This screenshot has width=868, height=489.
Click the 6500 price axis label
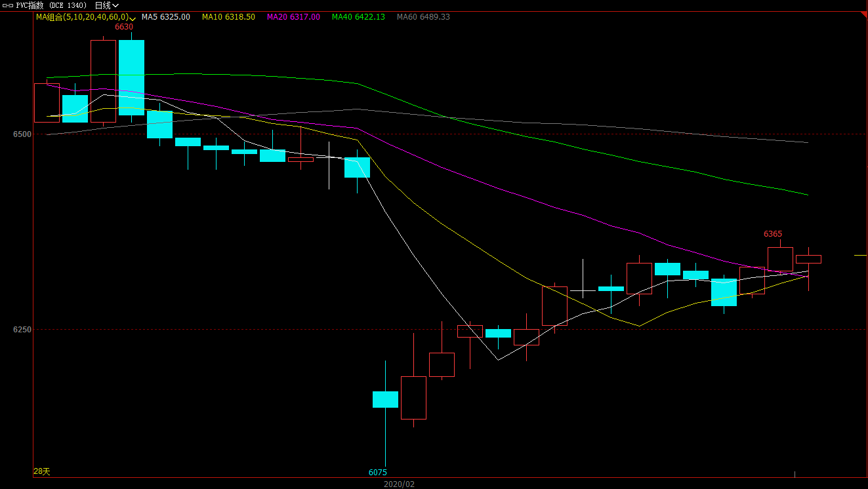pyautogui.click(x=22, y=134)
